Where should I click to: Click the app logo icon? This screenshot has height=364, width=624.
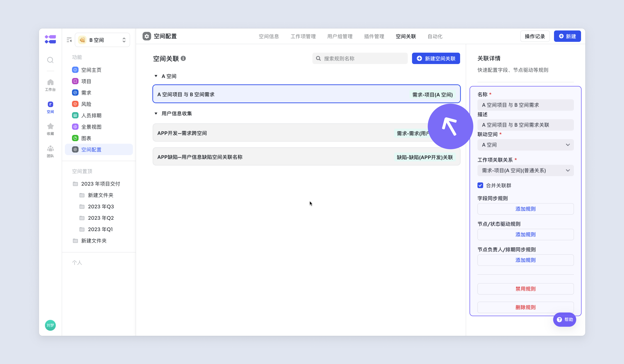[50, 39]
